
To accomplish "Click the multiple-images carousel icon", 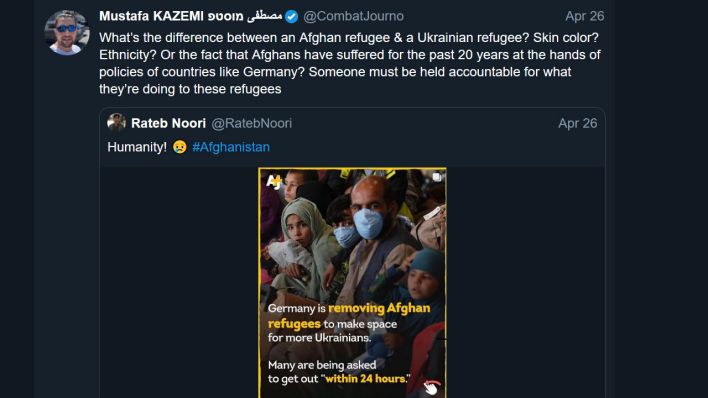I will (x=436, y=177).
